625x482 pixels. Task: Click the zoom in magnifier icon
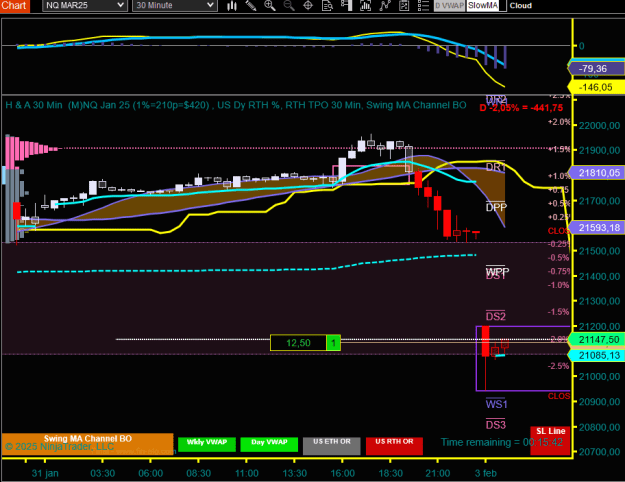click(x=270, y=6)
